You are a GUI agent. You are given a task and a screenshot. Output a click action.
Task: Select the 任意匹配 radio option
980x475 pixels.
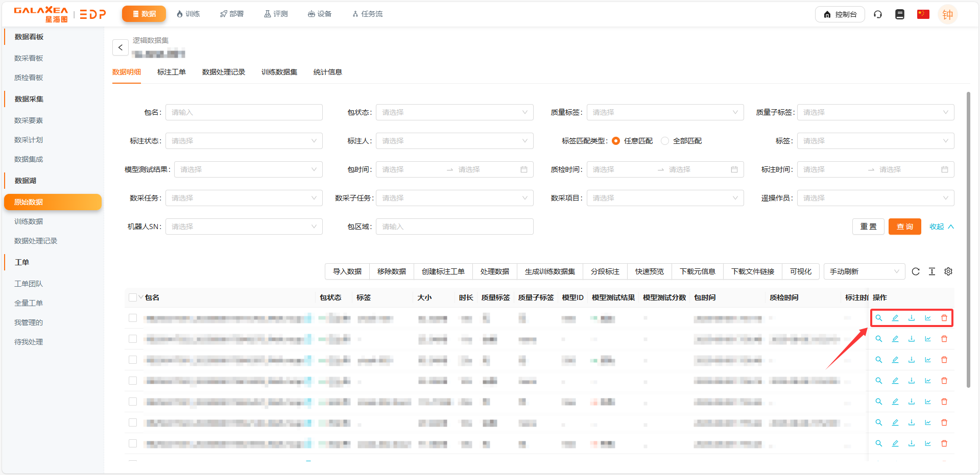tap(616, 141)
